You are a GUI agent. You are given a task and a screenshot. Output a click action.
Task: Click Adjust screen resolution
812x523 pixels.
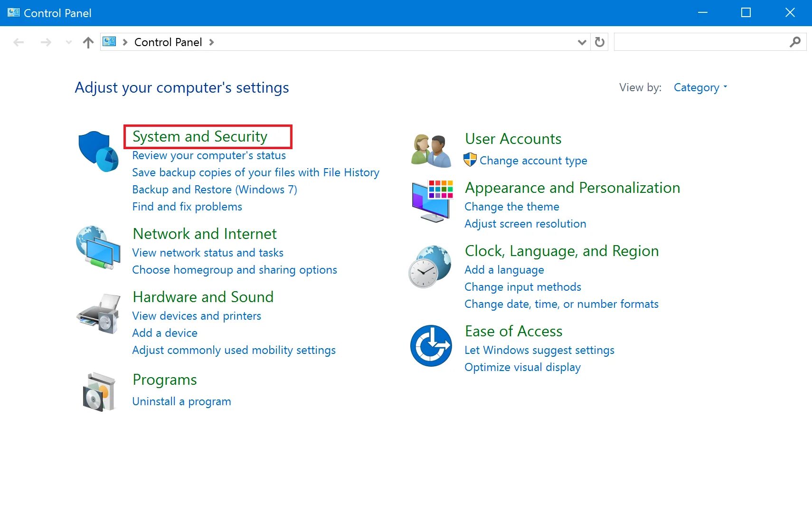[x=525, y=224]
